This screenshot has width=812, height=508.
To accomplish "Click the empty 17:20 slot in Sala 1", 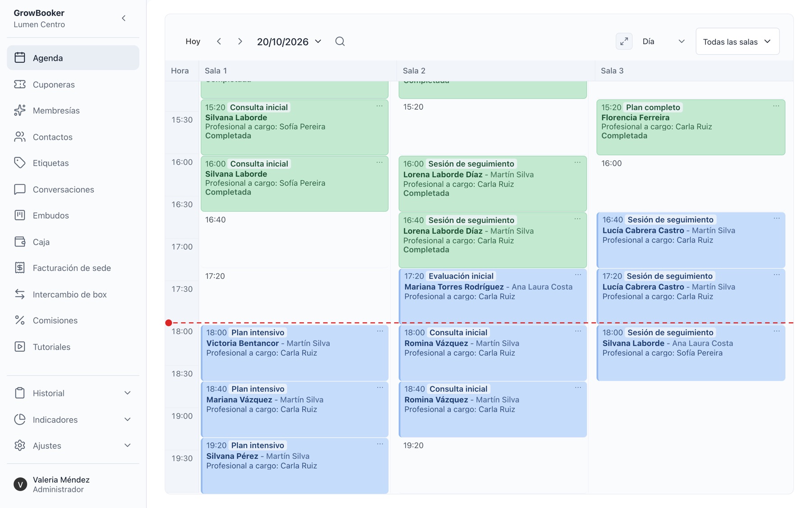I will click(x=295, y=296).
